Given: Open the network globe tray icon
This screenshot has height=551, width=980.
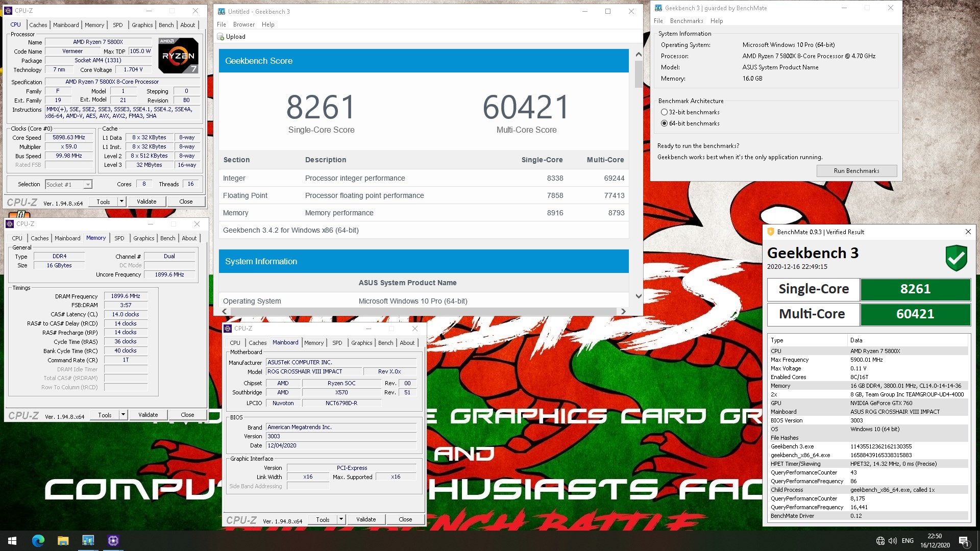Looking at the screenshot, I should [x=880, y=541].
